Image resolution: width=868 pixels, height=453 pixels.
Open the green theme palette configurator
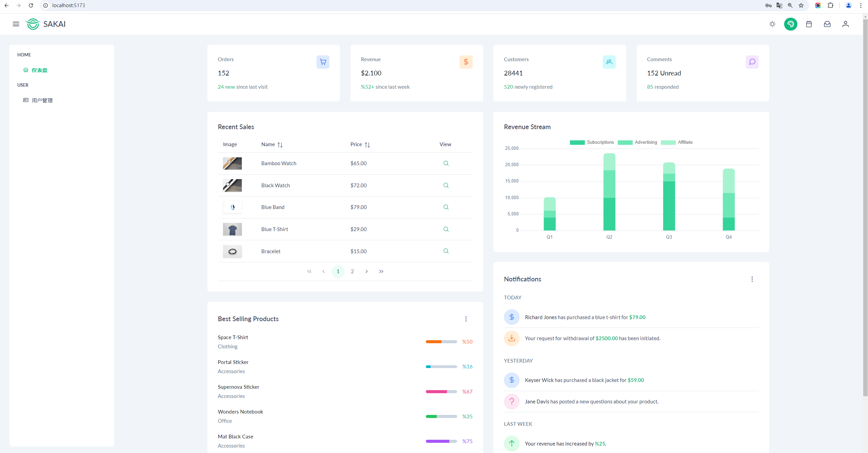coord(791,24)
